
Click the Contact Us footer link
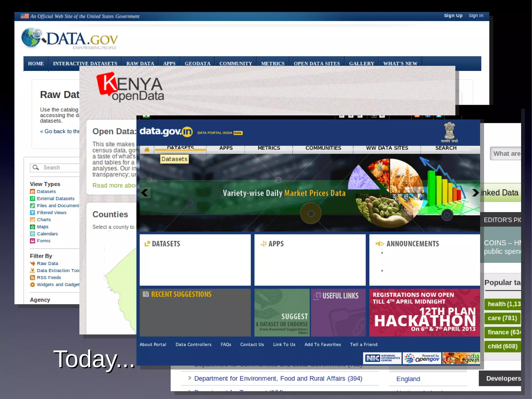coord(252,344)
